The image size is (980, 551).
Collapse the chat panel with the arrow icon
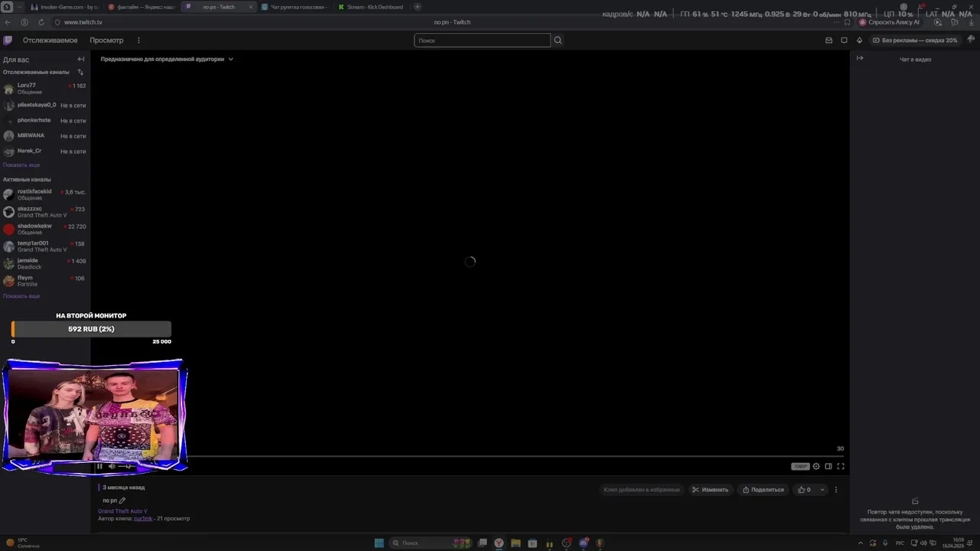point(860,58)
